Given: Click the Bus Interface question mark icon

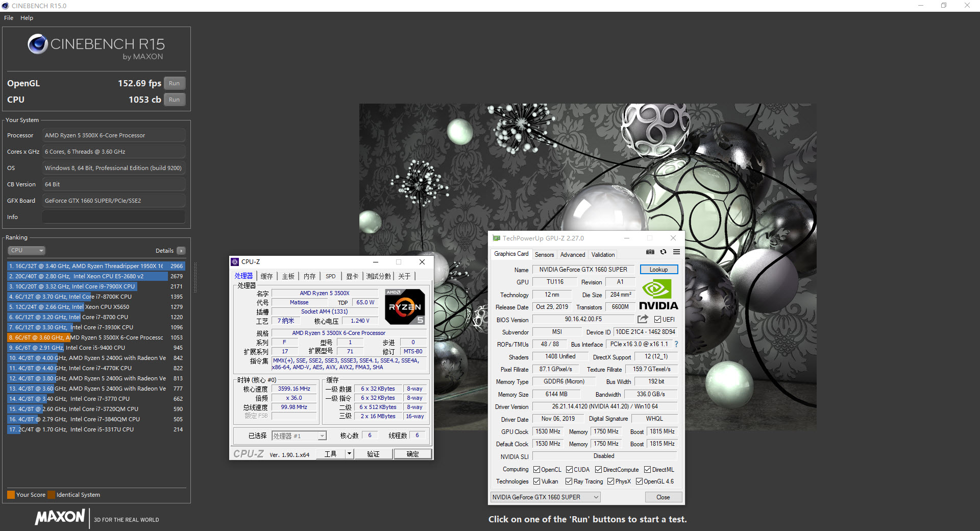Looking at the screenshot, I should [676, 344].
